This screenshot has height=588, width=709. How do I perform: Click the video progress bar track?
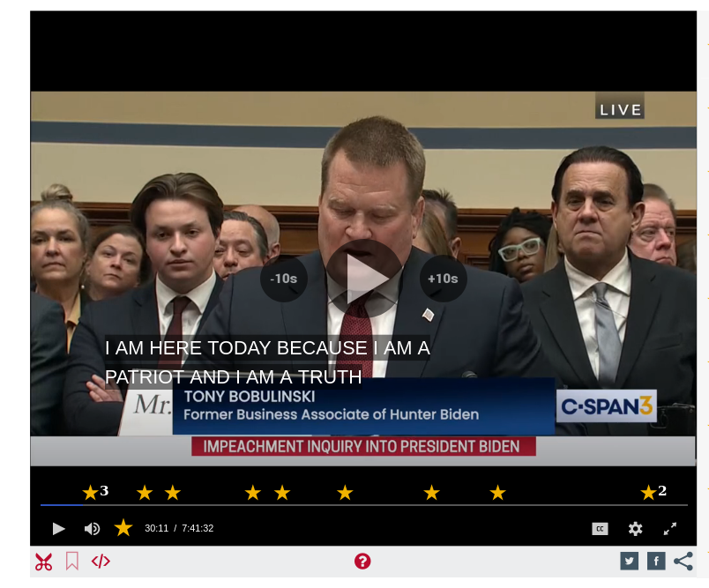(364, 505)
